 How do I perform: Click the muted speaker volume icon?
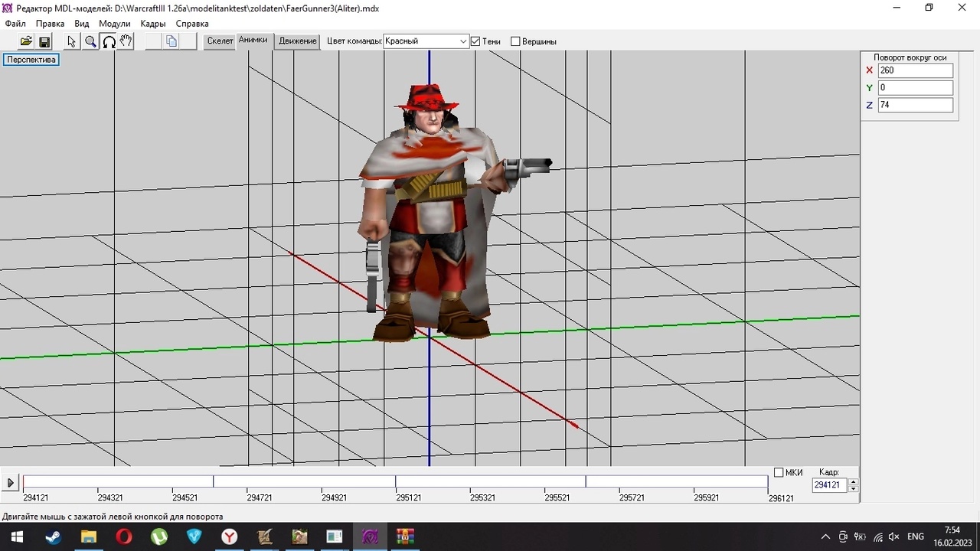pyautogui.click(x=894, y=536)
